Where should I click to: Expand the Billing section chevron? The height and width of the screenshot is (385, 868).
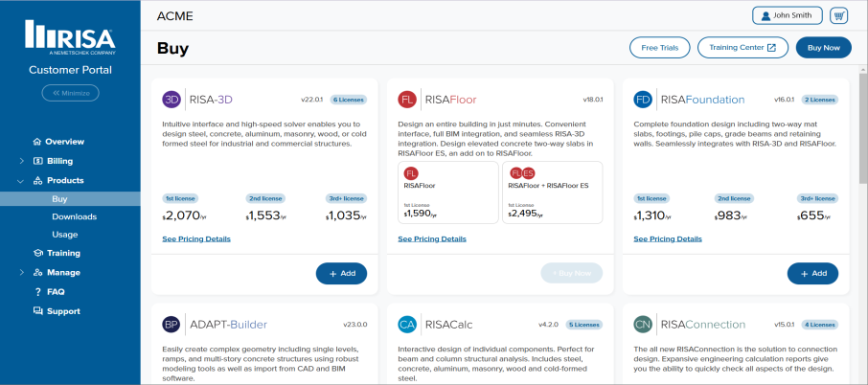[22, 161]
